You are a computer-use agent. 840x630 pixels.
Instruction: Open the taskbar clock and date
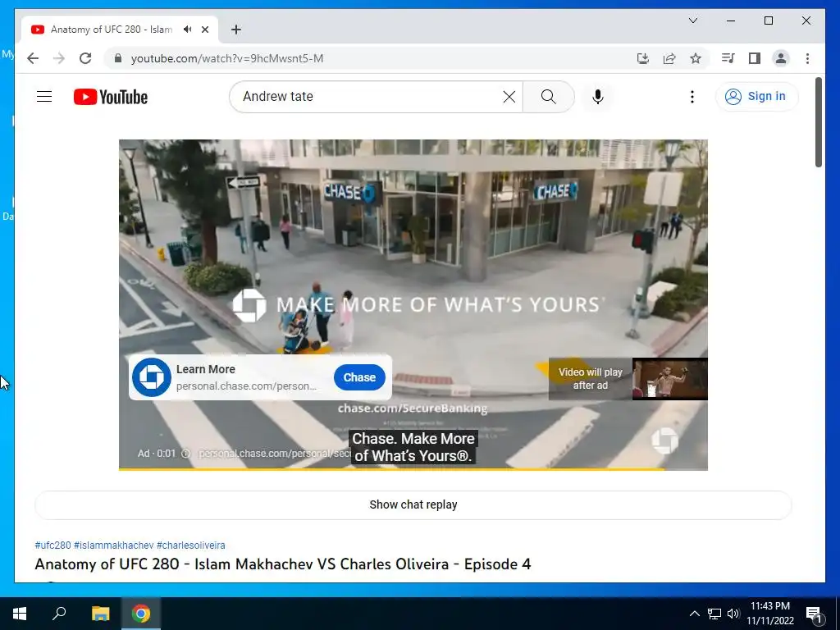769,614
